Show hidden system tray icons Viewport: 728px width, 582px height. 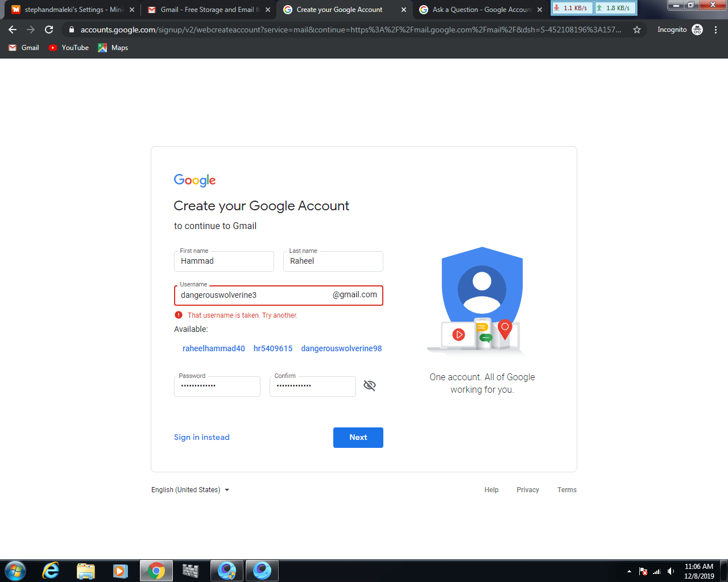[629, 571]
